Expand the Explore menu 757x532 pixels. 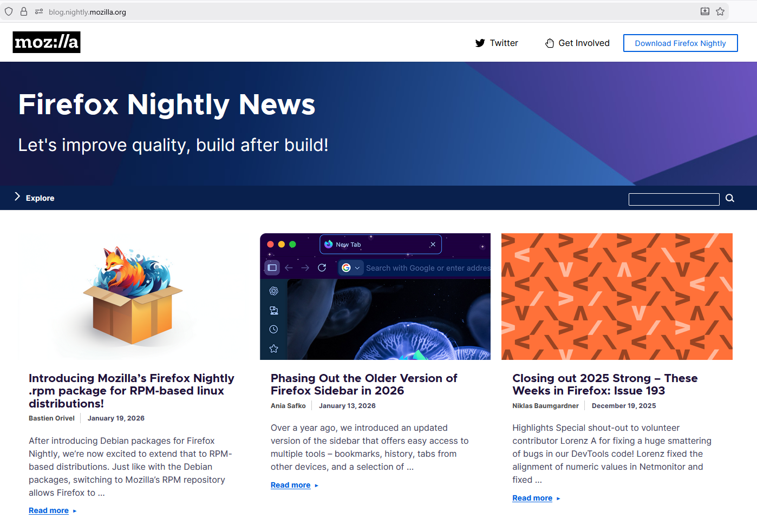34,198
